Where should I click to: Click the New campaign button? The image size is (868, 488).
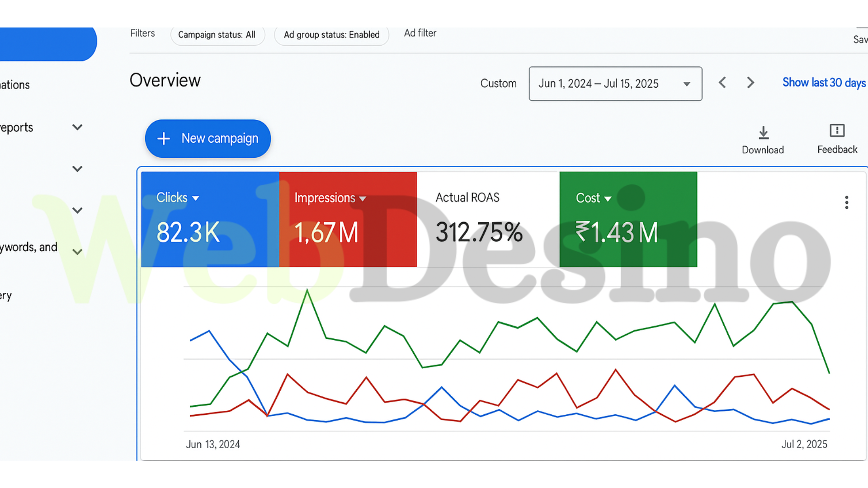point(208,138)
